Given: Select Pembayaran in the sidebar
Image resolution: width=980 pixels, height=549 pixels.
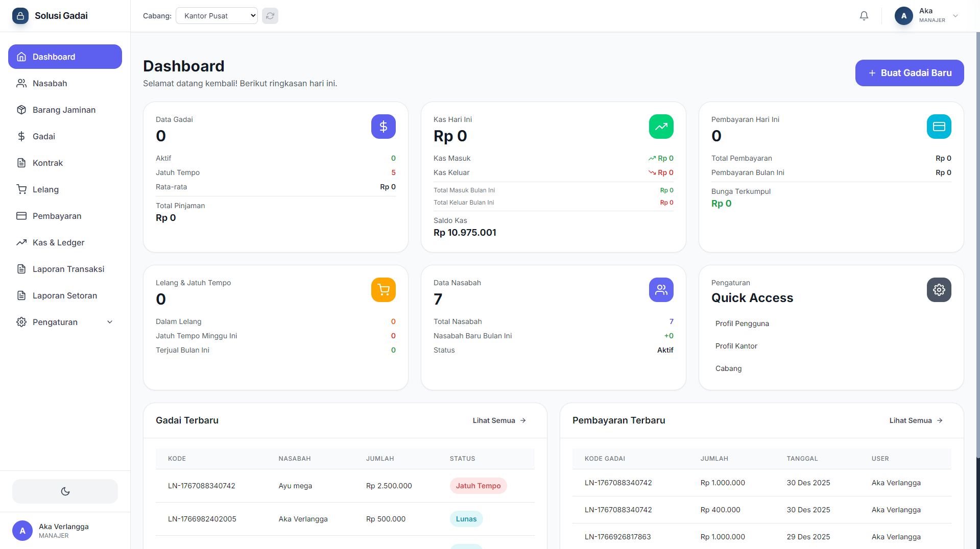Looking at the screenshot, I should point(65,216).
